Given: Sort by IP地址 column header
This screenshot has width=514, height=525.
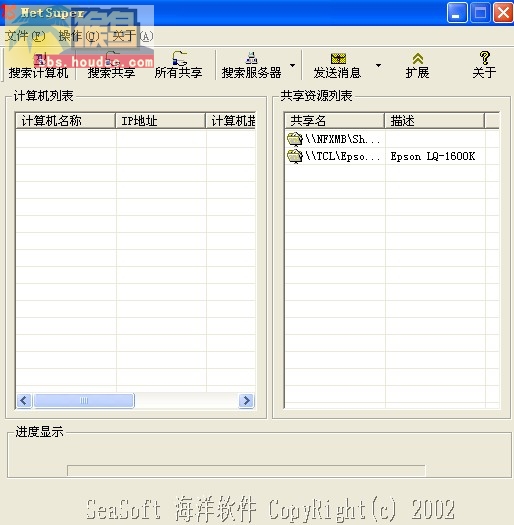Looking at the screenshot, I should coord(160,121).
